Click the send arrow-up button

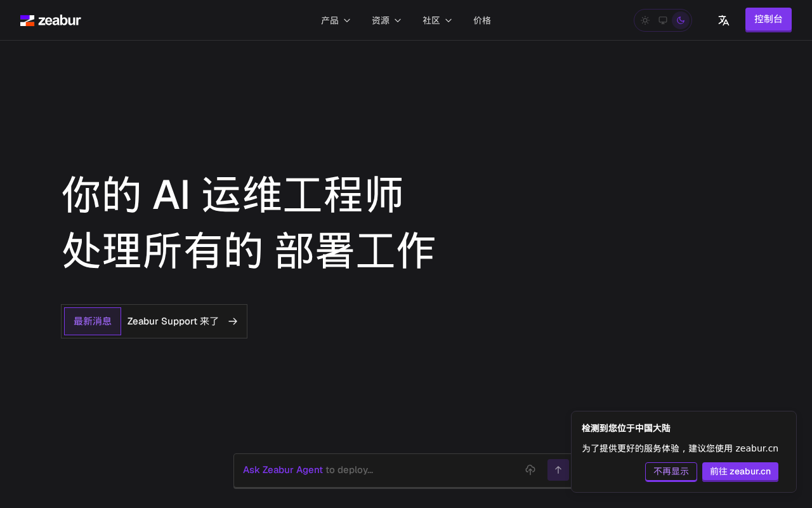click(558, 470)
